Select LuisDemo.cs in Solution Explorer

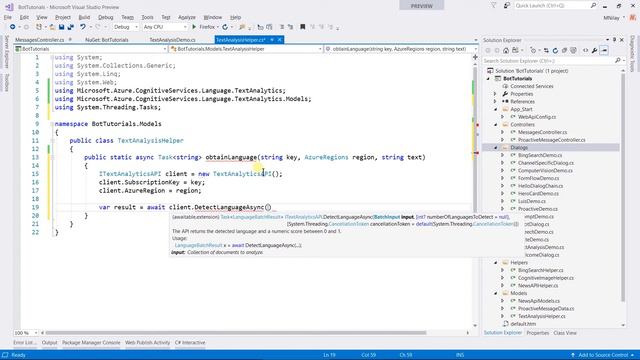[x=531, y=201]
